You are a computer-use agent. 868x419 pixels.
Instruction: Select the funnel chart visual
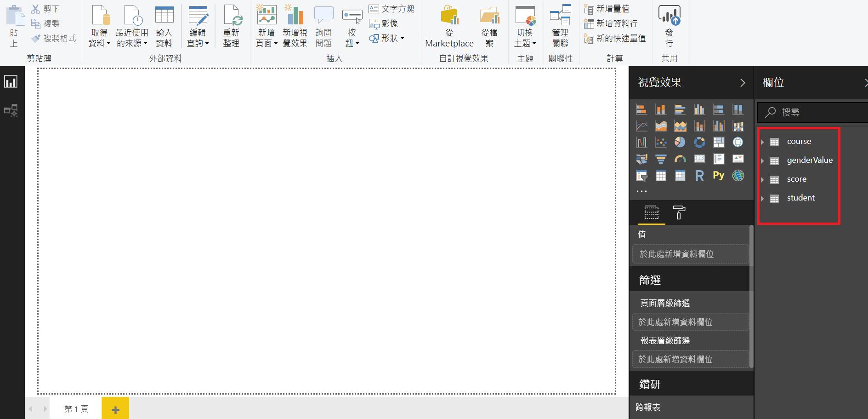coord(661,159)
